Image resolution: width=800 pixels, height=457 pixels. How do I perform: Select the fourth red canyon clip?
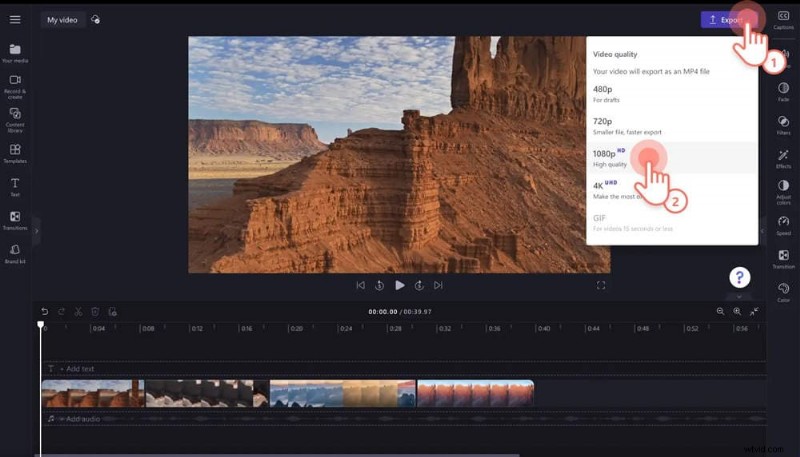coord(476,393)
